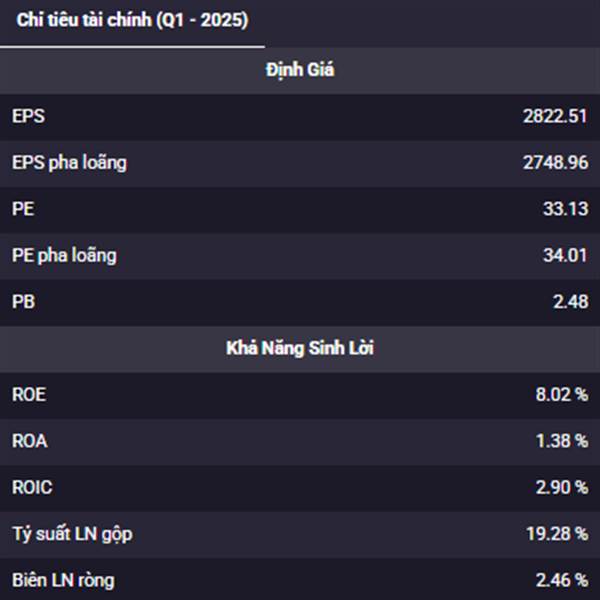Screen dimensions: 600x600
Task: Open the Chỉ tiêu tài chính (Q1 - 2025) tab
Action: coord(132,20)
